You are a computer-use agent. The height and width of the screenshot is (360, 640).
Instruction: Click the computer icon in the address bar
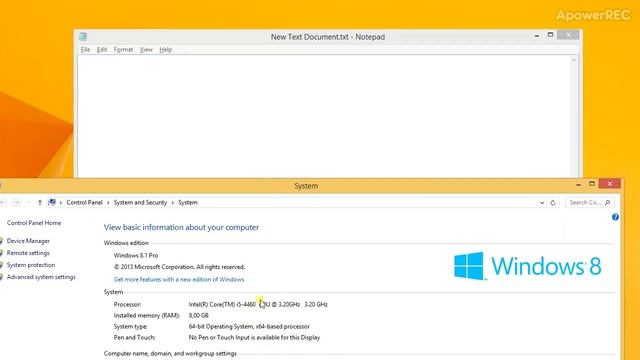52,202
